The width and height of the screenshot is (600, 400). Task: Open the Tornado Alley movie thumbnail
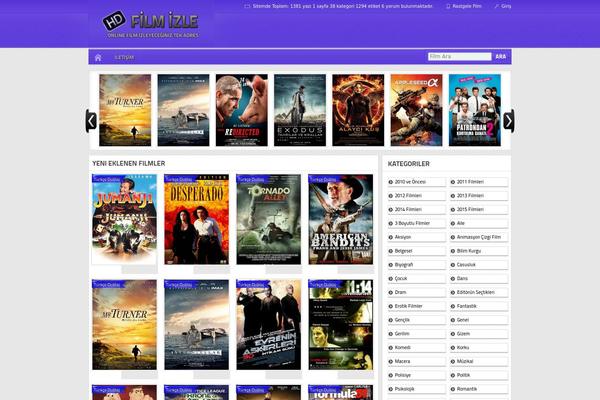[x=269, y=219]
